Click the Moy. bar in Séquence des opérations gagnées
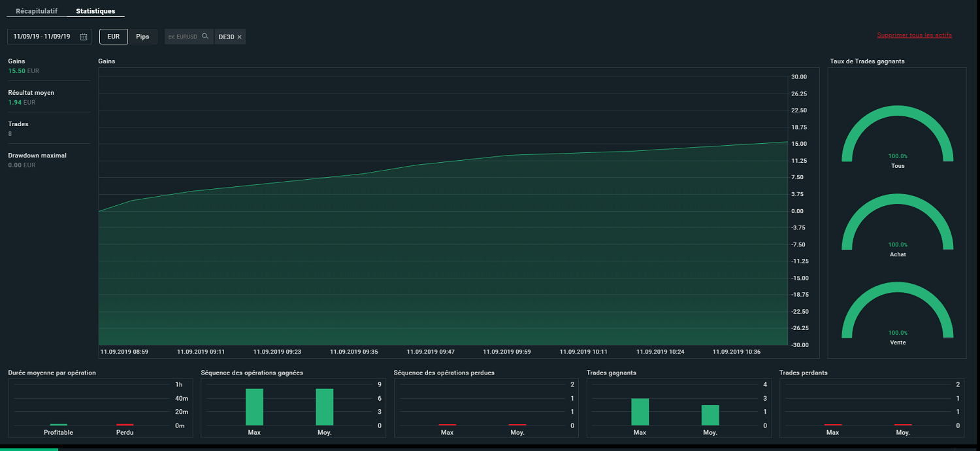Image resolution: width=980 pixels, height=451 pixels. pos(325,407)
